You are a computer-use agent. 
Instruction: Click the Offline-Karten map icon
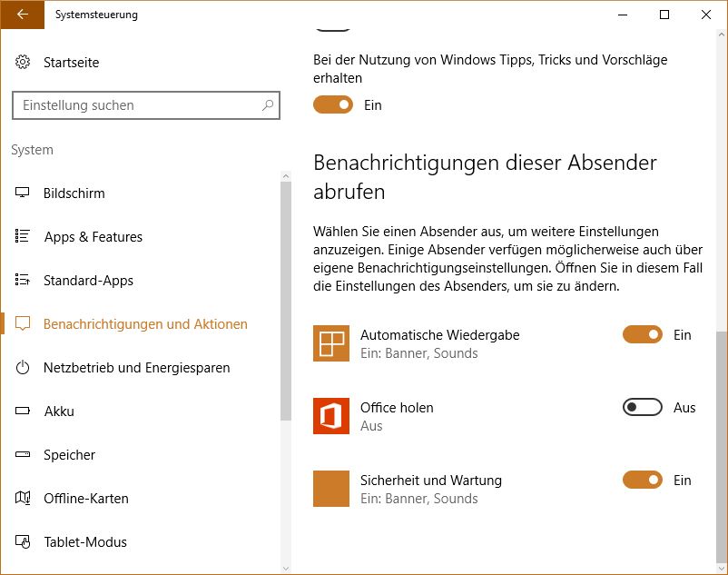pyautogui.click(x=23, y=498)
